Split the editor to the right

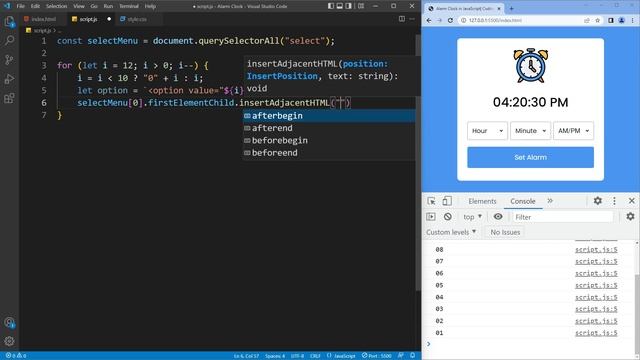402,19
